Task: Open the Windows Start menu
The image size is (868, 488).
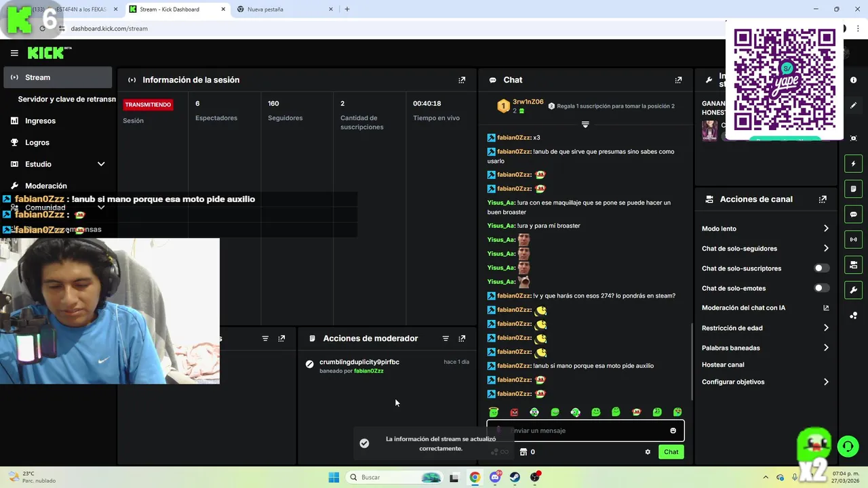Action: click(334, 477)
